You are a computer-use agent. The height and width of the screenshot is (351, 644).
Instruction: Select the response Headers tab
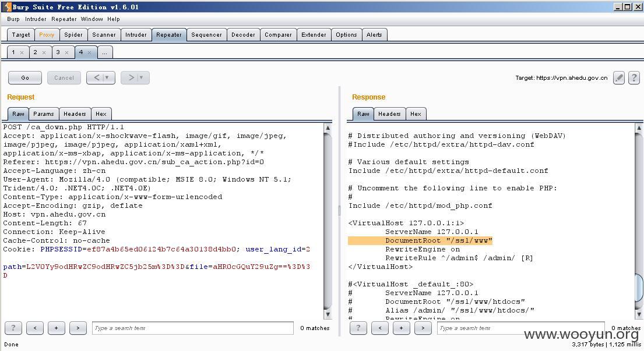tap(389, 114)
